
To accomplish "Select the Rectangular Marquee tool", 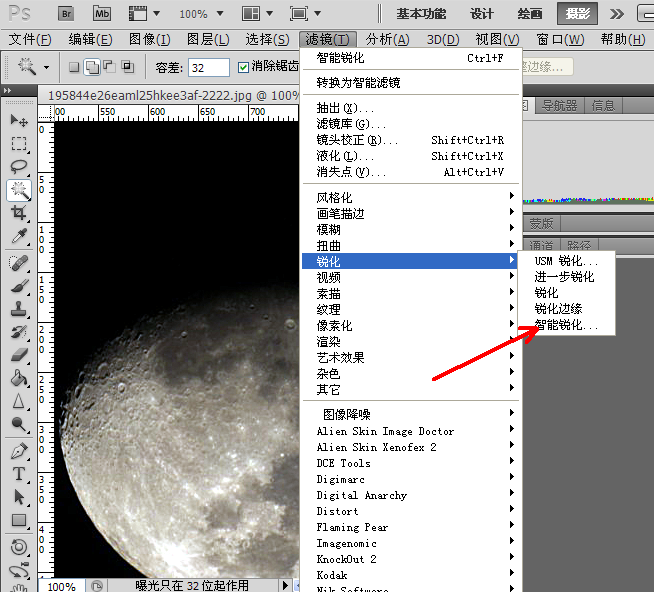I will [x=19, y=144].
